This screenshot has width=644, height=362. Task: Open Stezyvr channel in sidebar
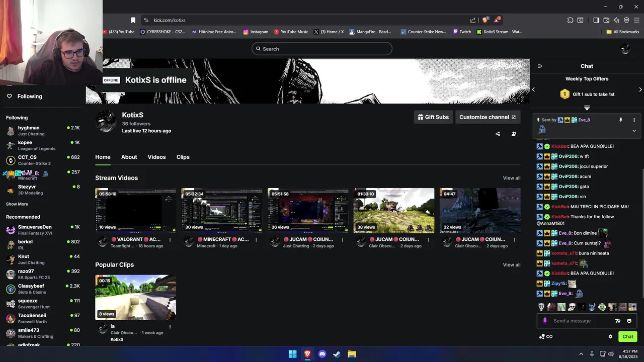pyautogui.click(x=43, y=190)
